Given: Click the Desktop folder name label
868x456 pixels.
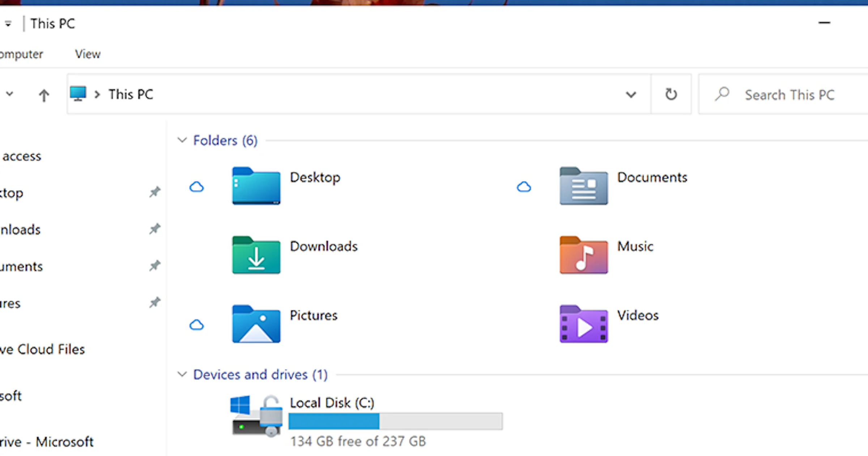Looking at the screenshot, I should (315, 177).
